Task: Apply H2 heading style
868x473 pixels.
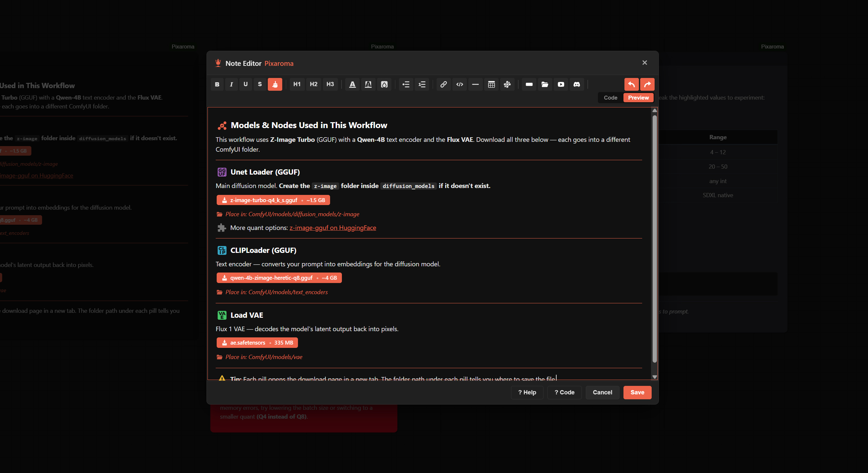Action: point(314,84)
